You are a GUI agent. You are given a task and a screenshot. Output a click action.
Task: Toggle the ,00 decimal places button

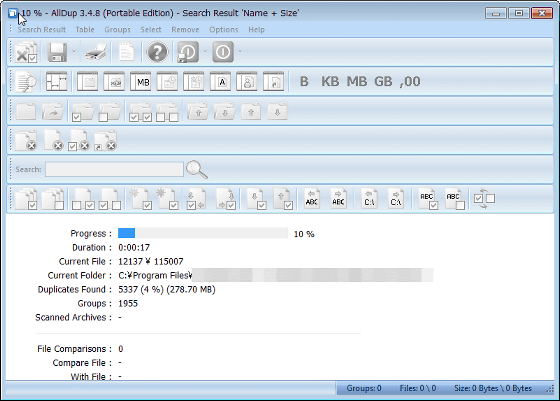(410, 82)
